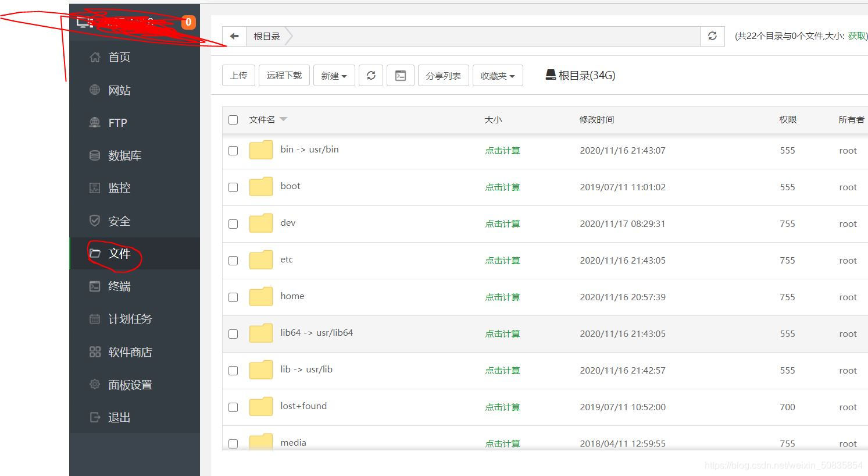Viewport: 868px width, 476px height.
Task: Open the folder named home
Action: 292,296
